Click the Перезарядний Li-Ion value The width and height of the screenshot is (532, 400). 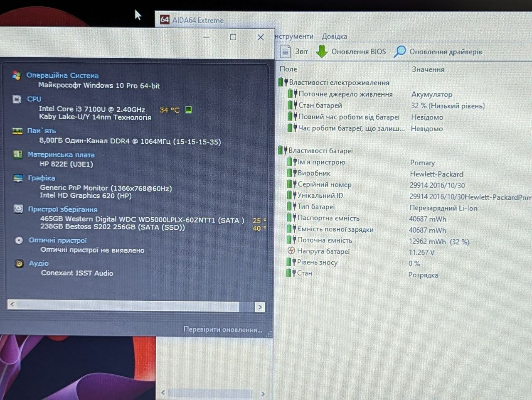click(443, 208)
